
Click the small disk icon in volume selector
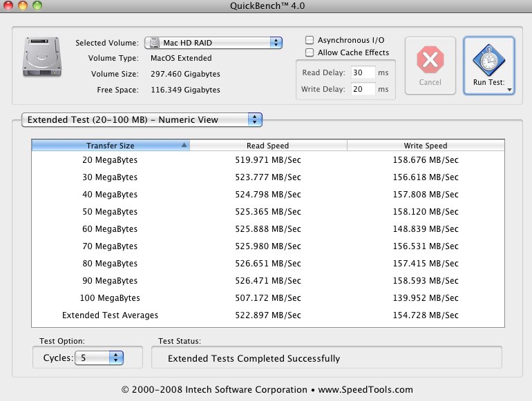tap(155, 43)
